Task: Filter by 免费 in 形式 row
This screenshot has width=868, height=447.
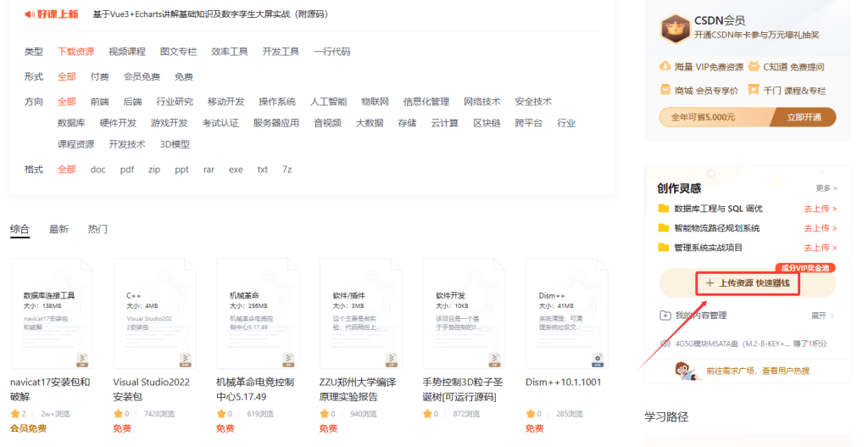Action: pos(184,77)
